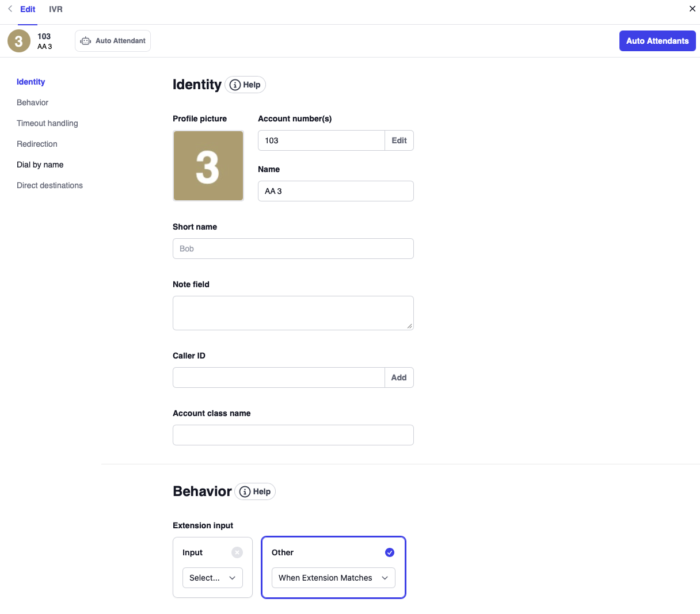Screen dimensions: 700x614
Task: Open the When Extension Matches dropdown
Action: (x=333, y=578)
